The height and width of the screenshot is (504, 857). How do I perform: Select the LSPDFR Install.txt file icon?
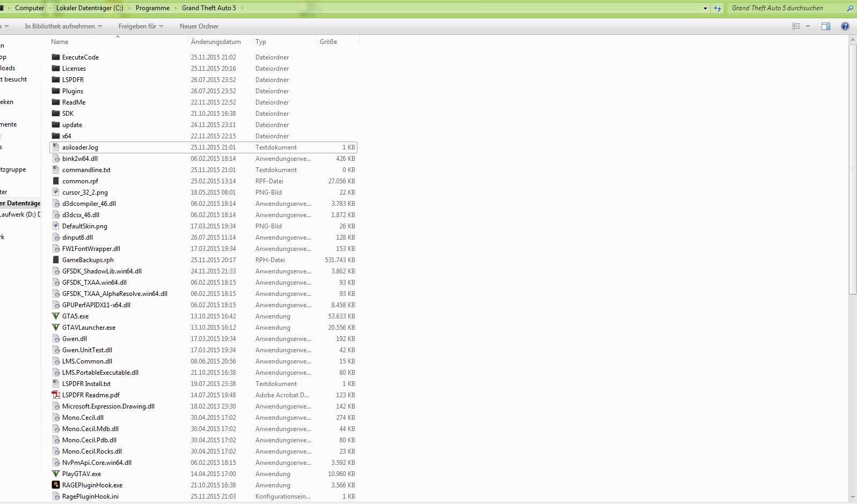point(56,383)
